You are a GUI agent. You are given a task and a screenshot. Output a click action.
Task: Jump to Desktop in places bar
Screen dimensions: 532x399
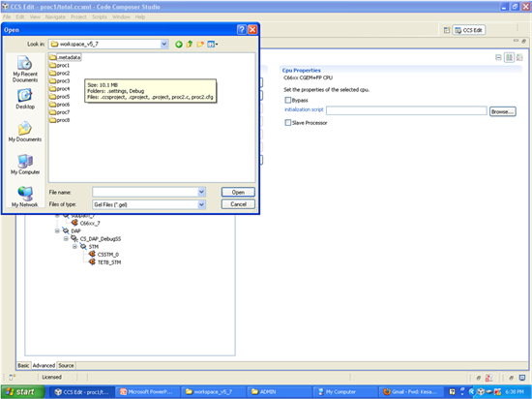(x=25, y=99)
